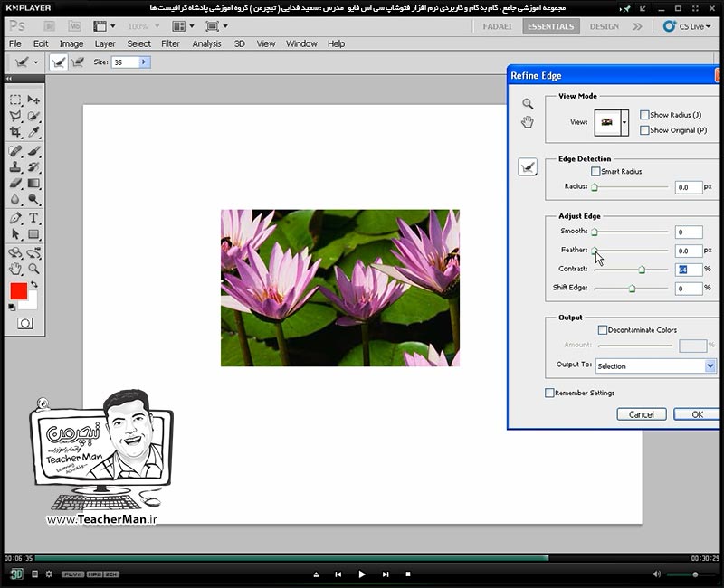Select the Pen tool
This screenshot has height=588, width=724.
click(15, 218)
